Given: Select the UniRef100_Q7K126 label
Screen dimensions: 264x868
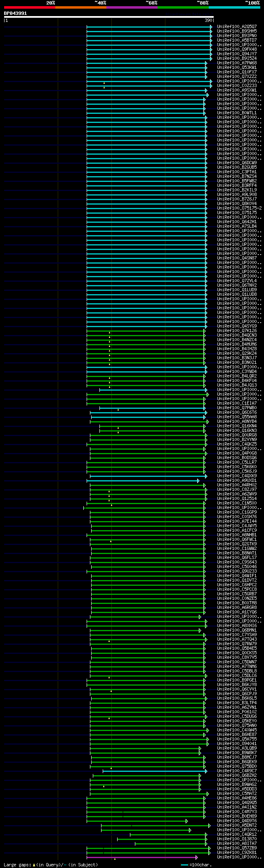Looking at the screenshot, I should (237, 330).
